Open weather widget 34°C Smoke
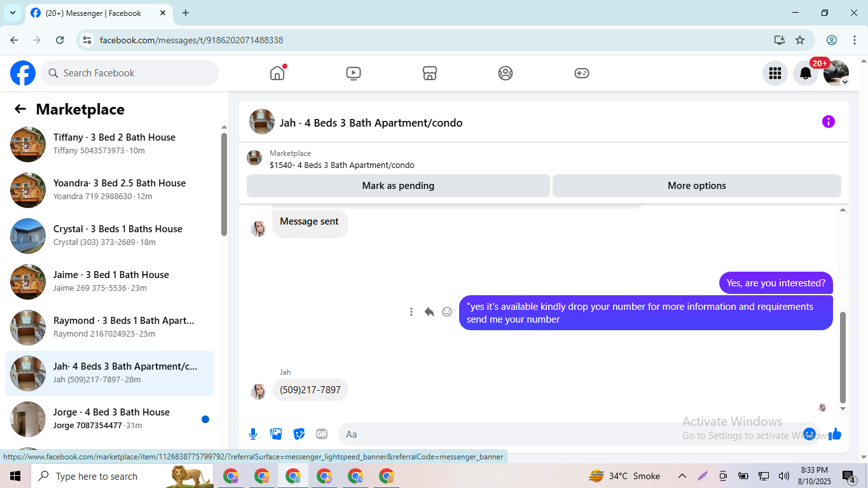The width and height of the screenshot is (868, 488). (x=624, y=476)
